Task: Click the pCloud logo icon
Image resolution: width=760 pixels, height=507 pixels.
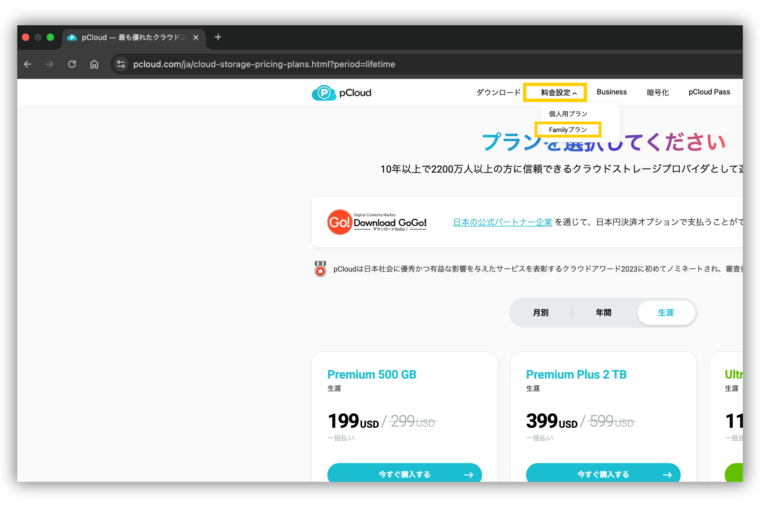Action: click(x=323, y=93)
